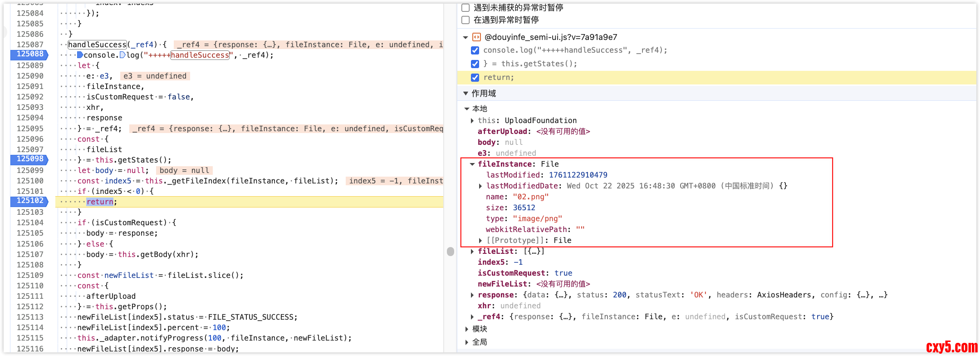Collapse the 本地 scope
This screenshot has width=980, height=356.
[x=467, y=109]
